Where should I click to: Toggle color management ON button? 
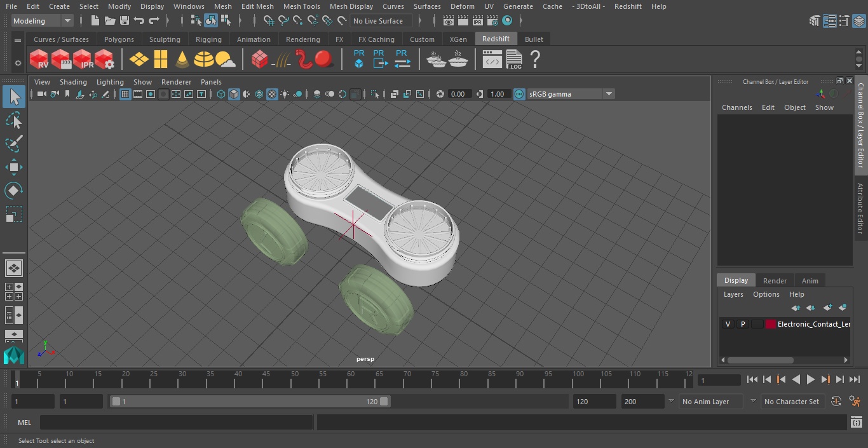(x=519, y=94)
